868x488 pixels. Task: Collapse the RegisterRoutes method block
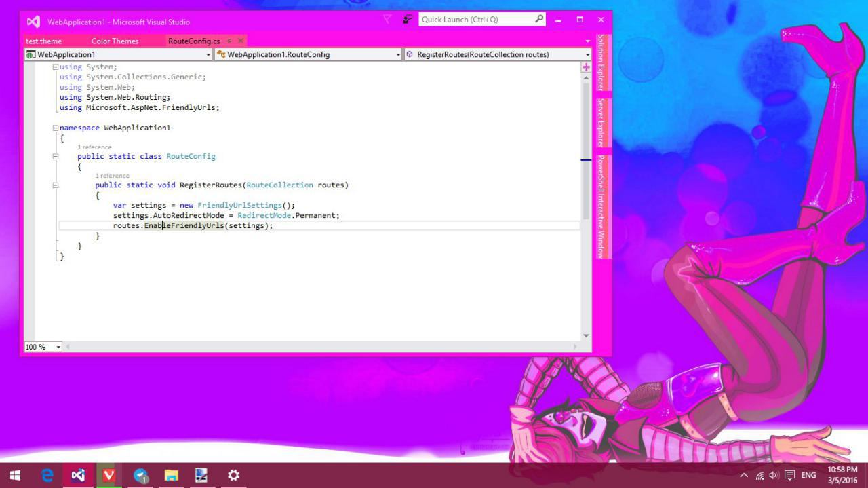tap(56, 185)
